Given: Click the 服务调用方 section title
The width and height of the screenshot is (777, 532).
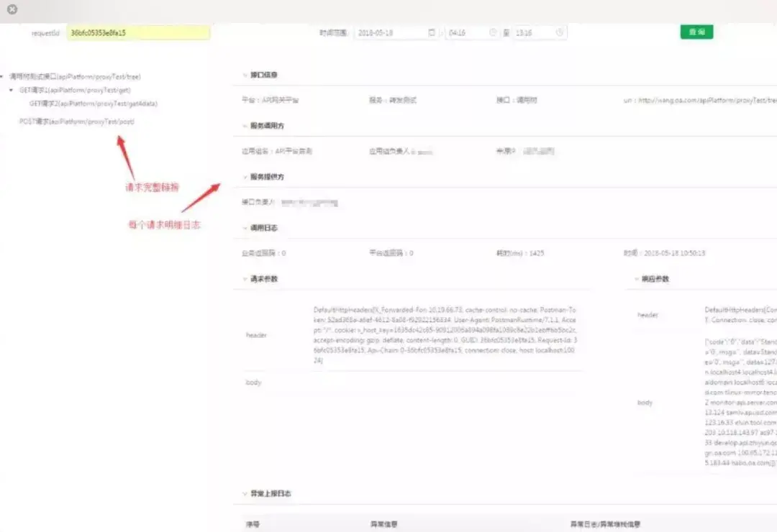Looking at the screenshot, I should 267,127.
